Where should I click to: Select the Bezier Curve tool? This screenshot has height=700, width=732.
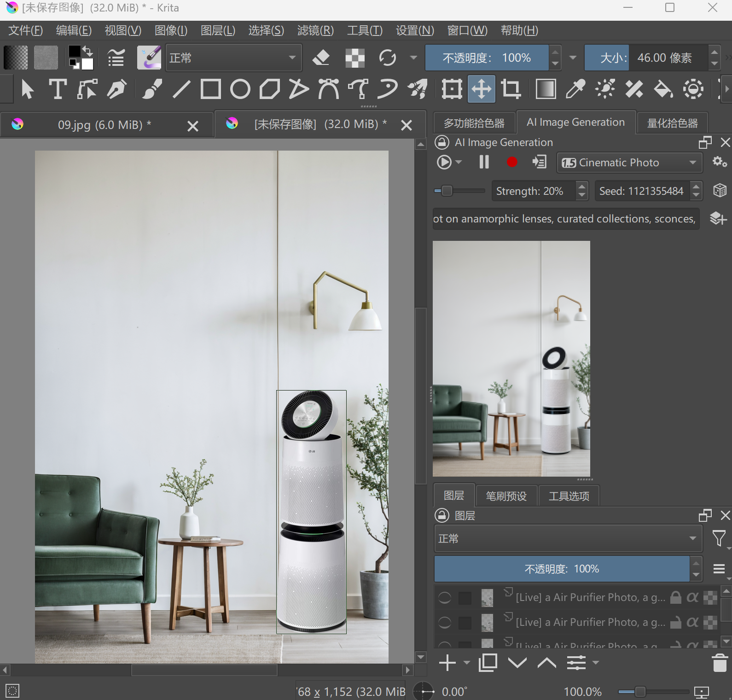coord(329,89)
